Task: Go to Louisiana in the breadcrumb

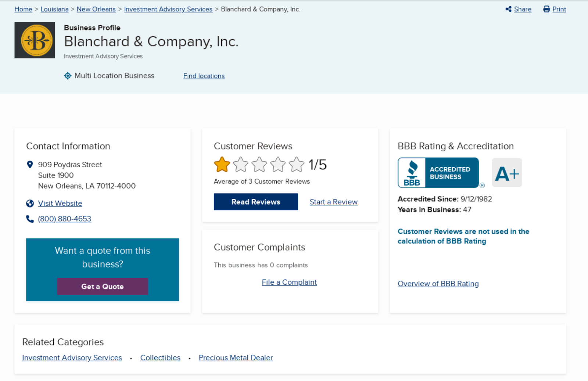Action: coord(54,9)
